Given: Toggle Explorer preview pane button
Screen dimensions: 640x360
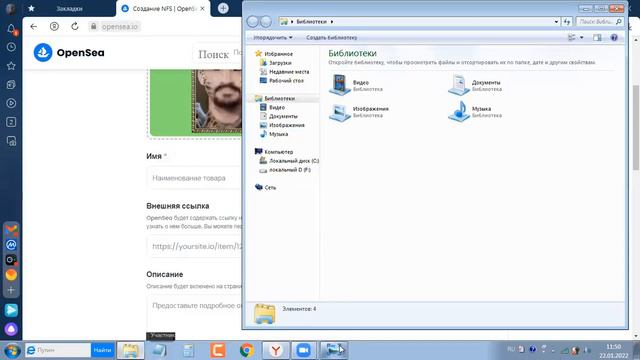Looking at the screenshot, I should tap(597, 38).
